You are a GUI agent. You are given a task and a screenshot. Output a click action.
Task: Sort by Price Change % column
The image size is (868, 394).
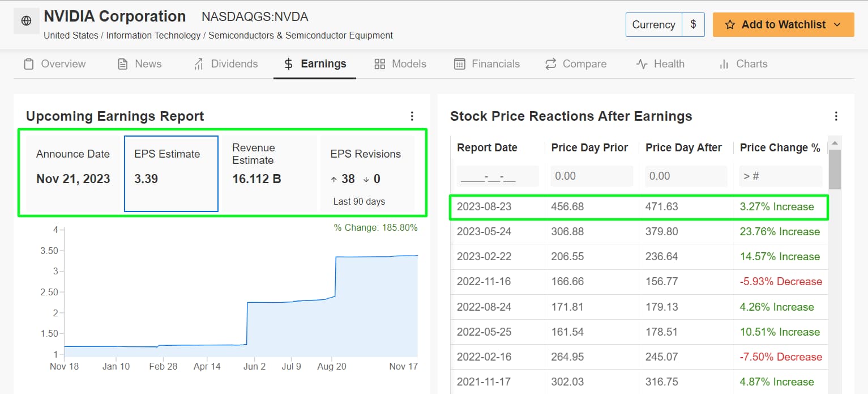tap(780, 148)
